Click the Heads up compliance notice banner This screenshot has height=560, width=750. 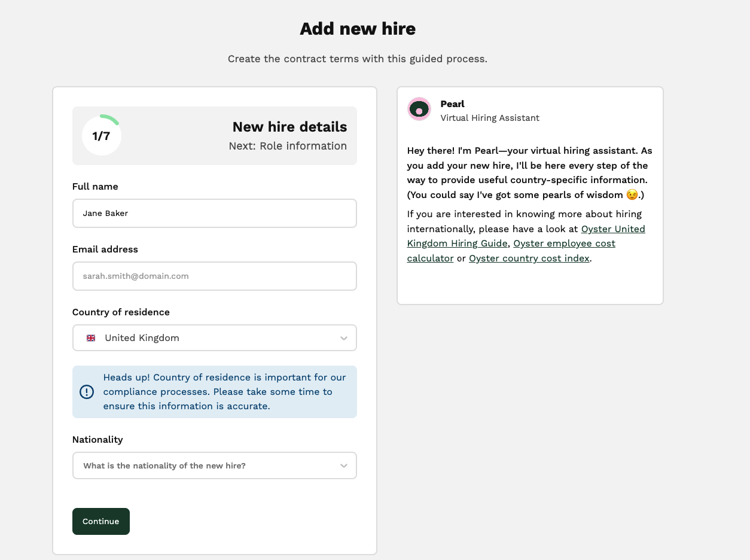(215, 392)
